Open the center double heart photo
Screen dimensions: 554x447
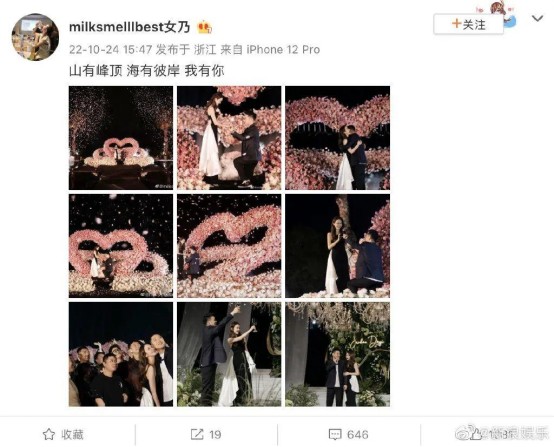[229, 246]
